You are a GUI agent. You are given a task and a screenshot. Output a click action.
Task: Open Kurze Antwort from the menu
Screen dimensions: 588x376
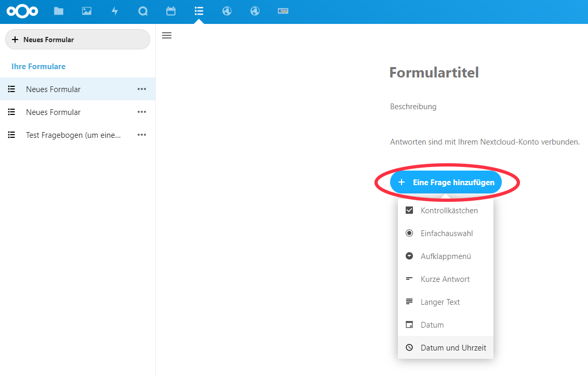(x=445, y=279)
